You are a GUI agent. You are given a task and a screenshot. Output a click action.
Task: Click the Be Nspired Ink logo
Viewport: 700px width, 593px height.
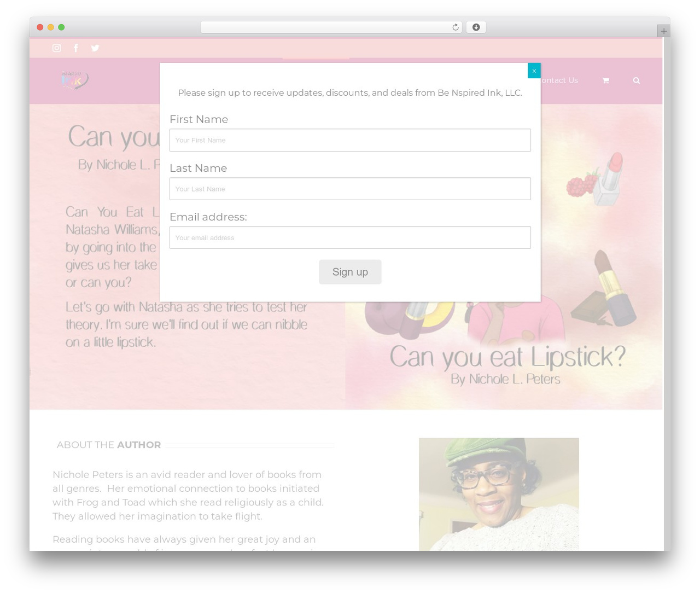74,80
